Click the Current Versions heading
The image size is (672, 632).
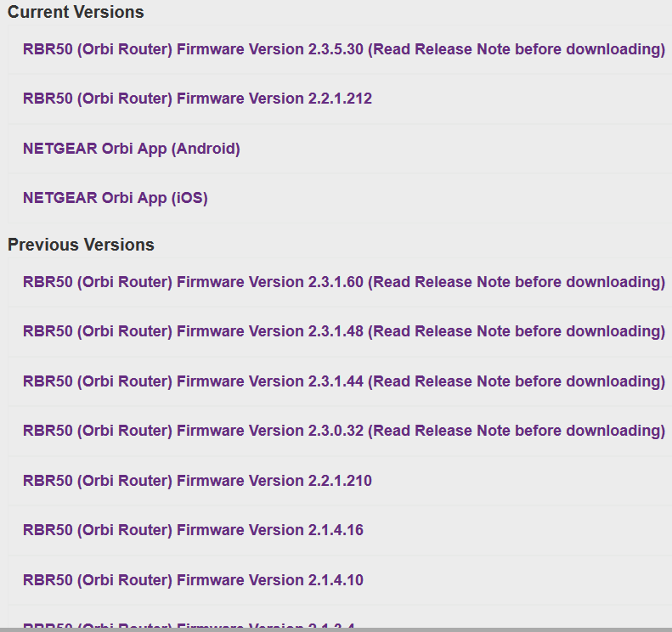(76, 12)
